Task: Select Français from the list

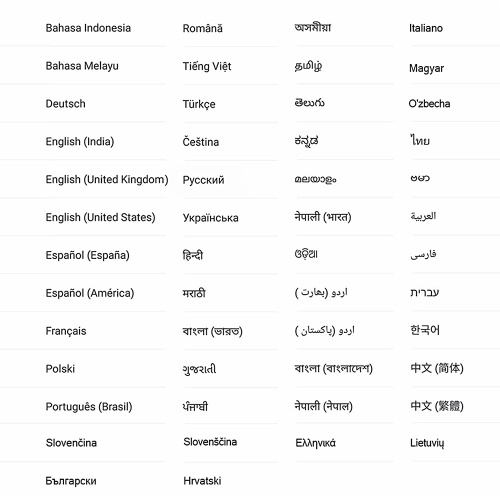Action: (66, 331)
